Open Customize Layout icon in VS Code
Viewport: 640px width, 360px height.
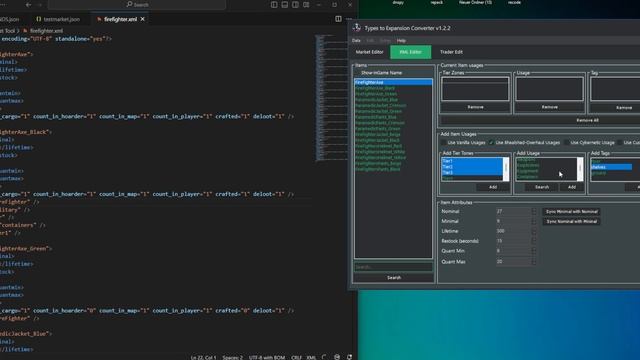pyautogui.click(x=306, y=5)
